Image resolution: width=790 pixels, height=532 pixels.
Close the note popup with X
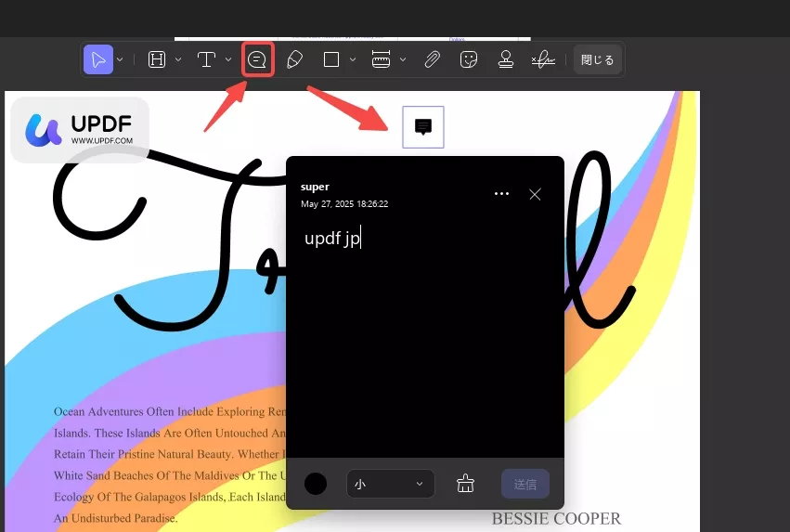click(535, 194)
